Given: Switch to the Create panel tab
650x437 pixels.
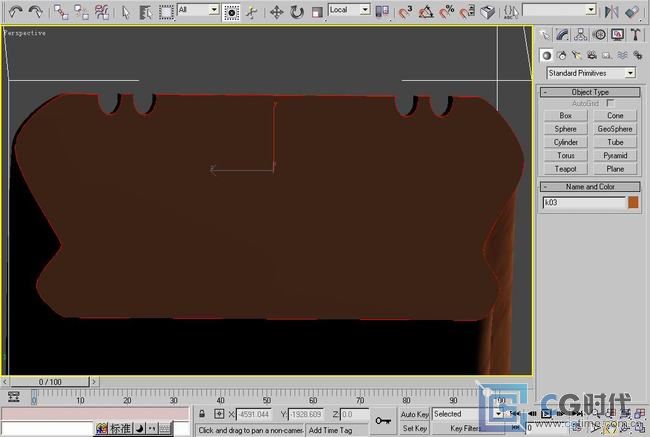Looking at the screenshot, I should click(x=544, y=35).
